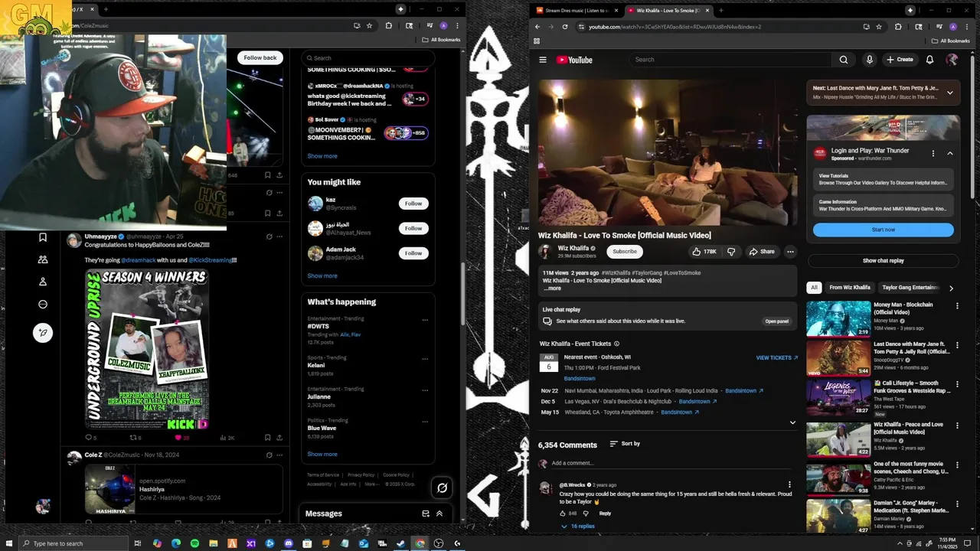Click Share button under the video
Viewport: 980px width, 551px height.
[762, 252]
